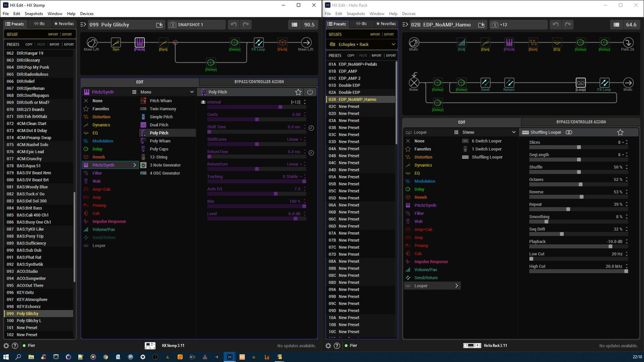Switch to Favorites tab in Helix Rack
This screenshot has width=644, height=362.
point(386,24)
